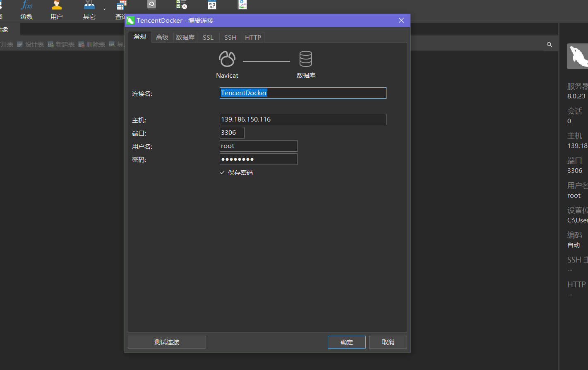
Task: Click the MySQL dolphin logo in side panel
Action: click(578, 56)
